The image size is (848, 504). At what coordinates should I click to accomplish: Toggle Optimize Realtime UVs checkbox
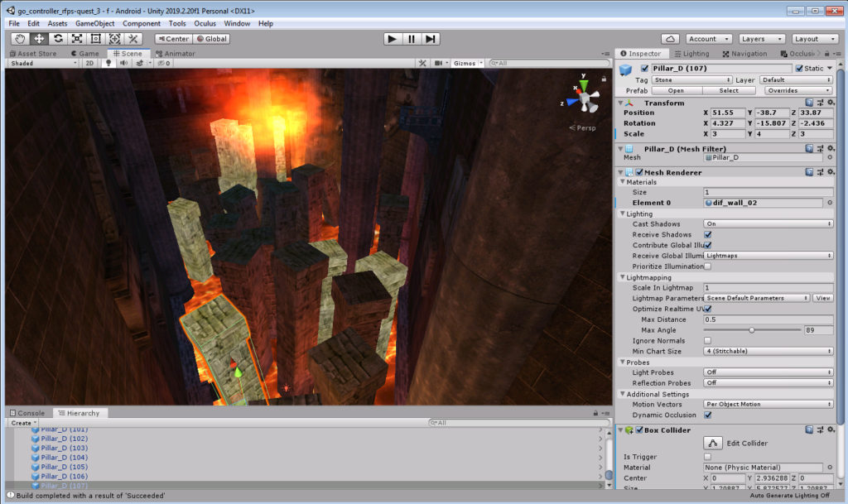tap(707, 309)
